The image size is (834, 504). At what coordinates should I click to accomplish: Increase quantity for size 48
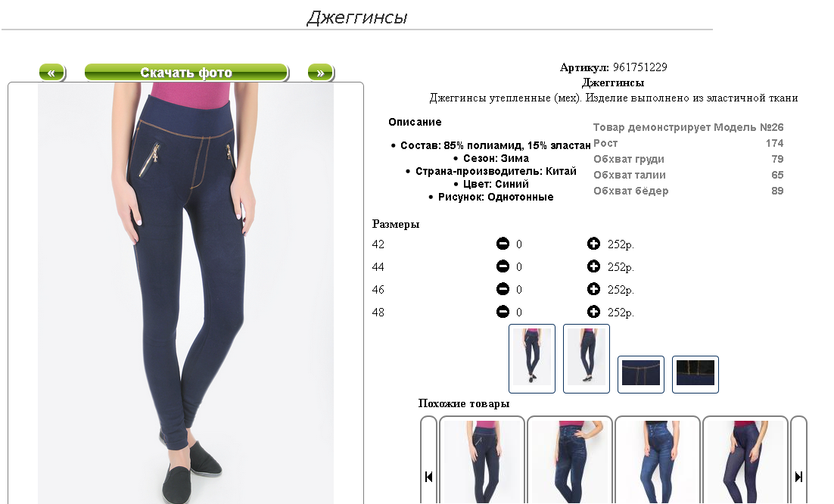(593, 312)
